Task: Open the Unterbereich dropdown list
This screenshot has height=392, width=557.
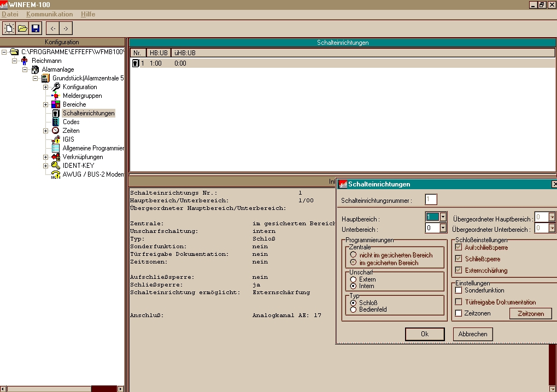Action: click(x=443, y=228)
